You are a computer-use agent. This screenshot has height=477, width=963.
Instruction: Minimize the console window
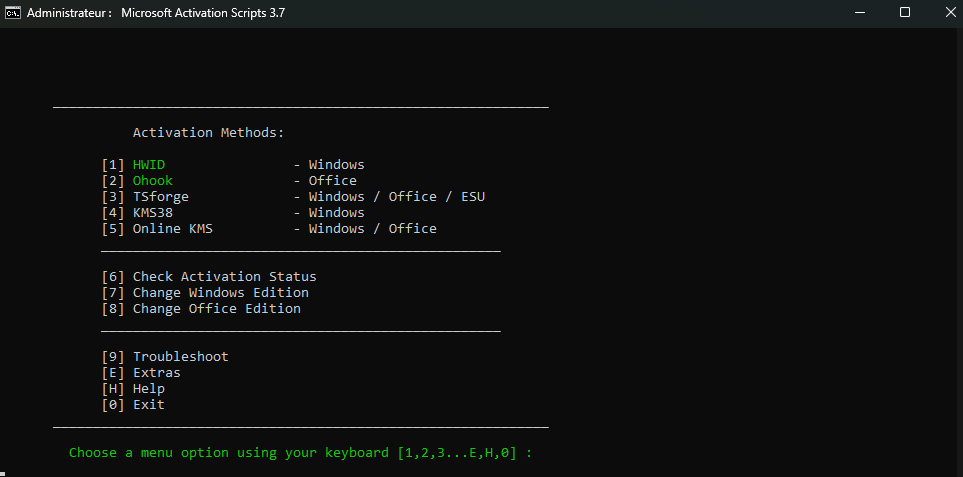860,13
